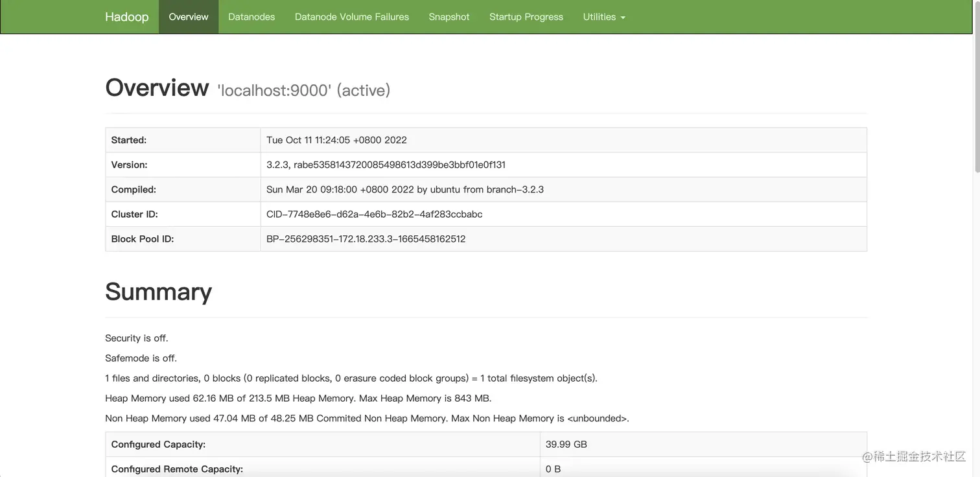Image resolution: width=980 pixels, height=477 pixels.
Task: Click the Block Pool ID: label cell
Action: [x=183, y=238]
